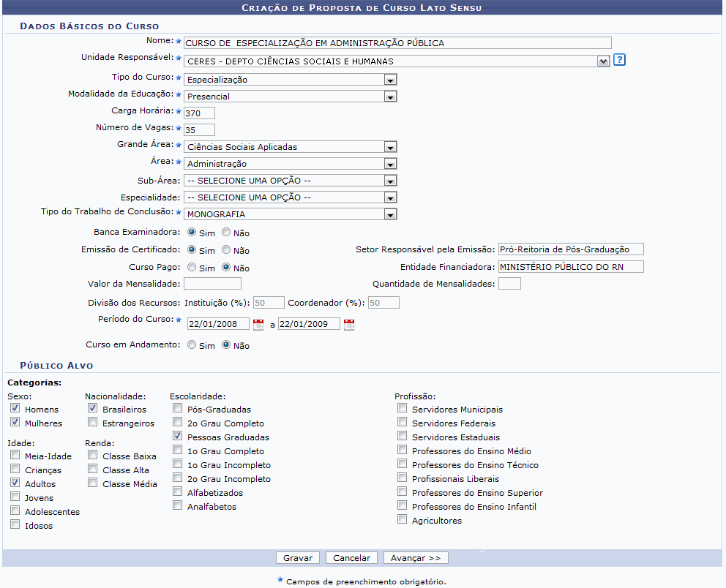This screenshot has width=726, height=588.
Task: Tick the Pós-Graduadas checkbox
Action: [178, 409]
